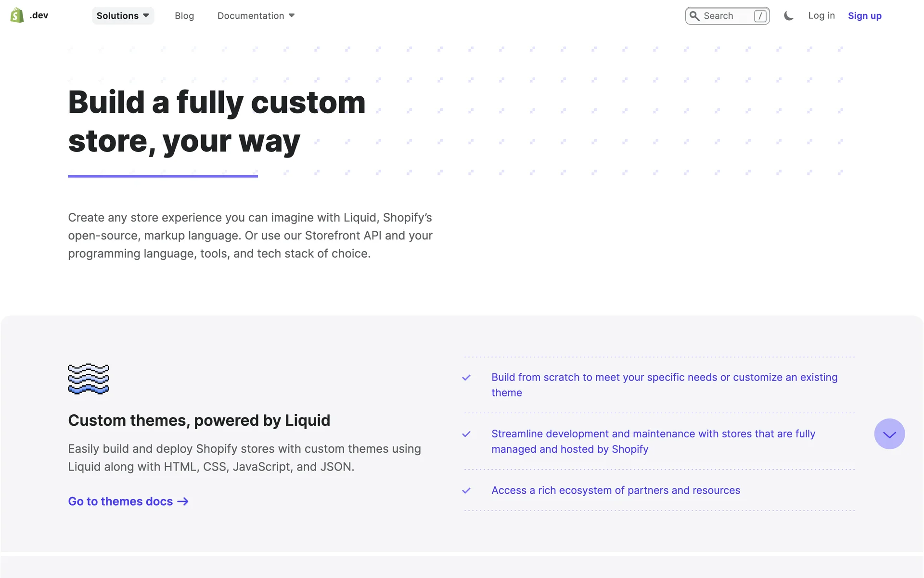Viewport: 924px width, 578px height.
Task: Click the slash shortcut key icon
Action: 760,16
